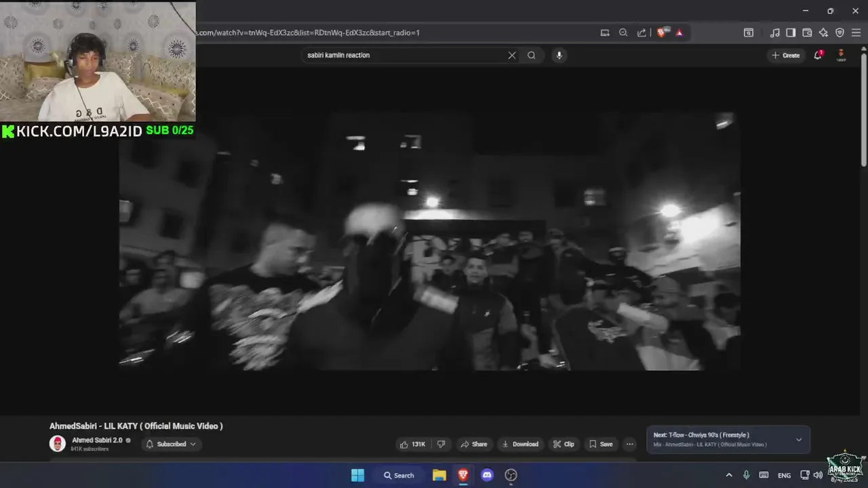Start voice search with the microphone
This screenshot has width=868, height=488.
point(559,56)
